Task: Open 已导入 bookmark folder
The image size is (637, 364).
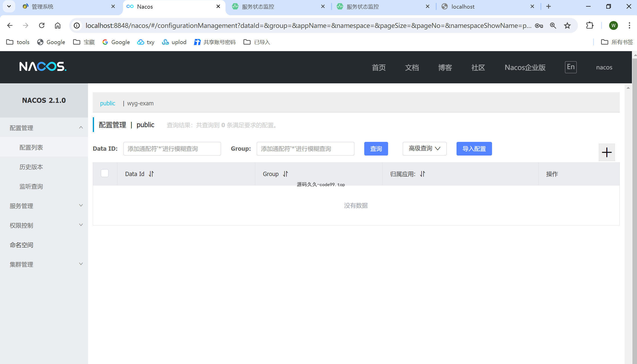Action: pos(257,42)
